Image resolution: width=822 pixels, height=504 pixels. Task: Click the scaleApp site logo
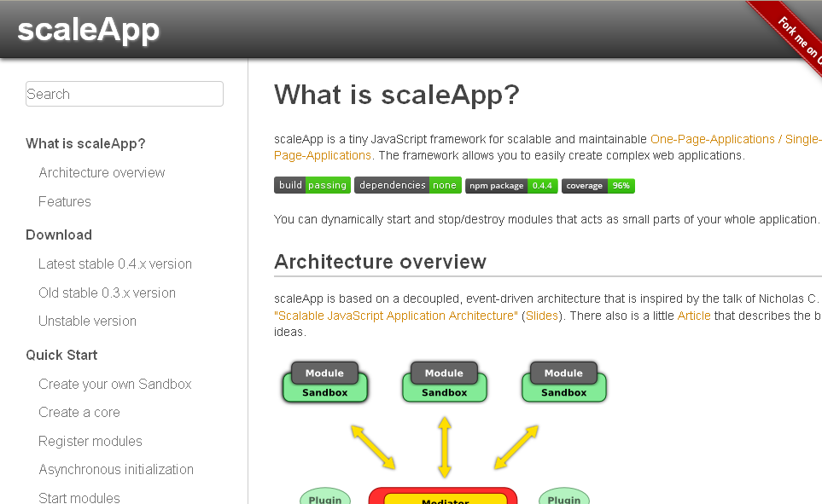88,29
